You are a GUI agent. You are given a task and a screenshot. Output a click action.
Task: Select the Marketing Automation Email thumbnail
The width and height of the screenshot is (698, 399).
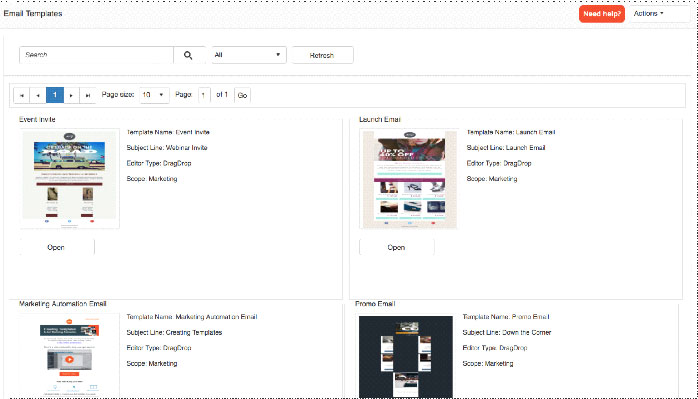[x=69, y=355]
